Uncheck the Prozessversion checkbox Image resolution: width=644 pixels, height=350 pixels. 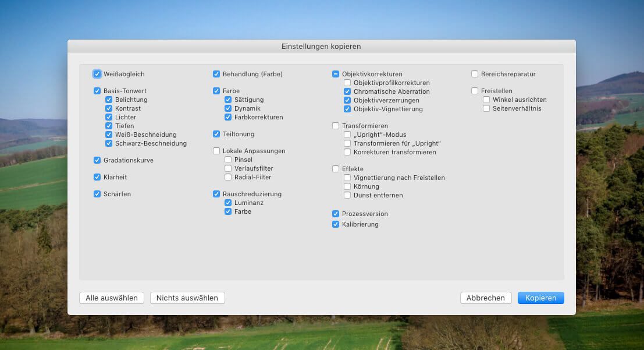click(x=336, y=214)
